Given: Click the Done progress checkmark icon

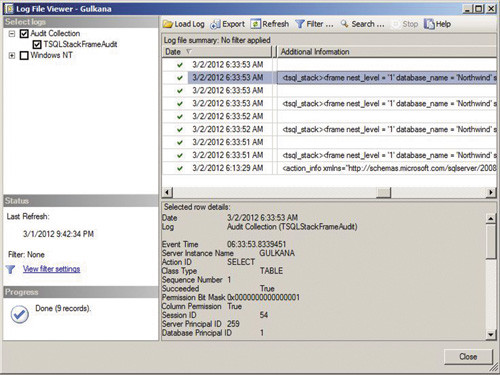Looking at the screenshot, I should pyautogui.click(x=20, y=314).
